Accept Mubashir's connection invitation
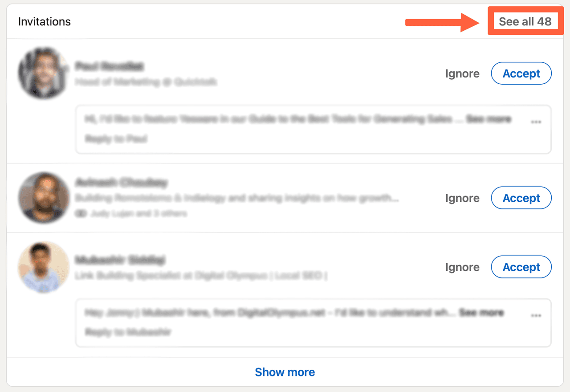570x392 pixels. click(521, 267)
